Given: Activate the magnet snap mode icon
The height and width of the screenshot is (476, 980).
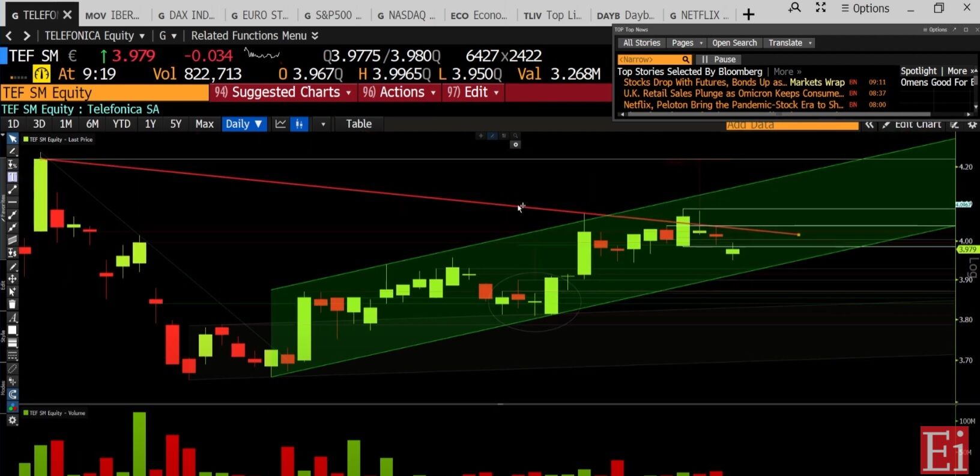Looking at the screenshot, I should [x=12, y=394].
